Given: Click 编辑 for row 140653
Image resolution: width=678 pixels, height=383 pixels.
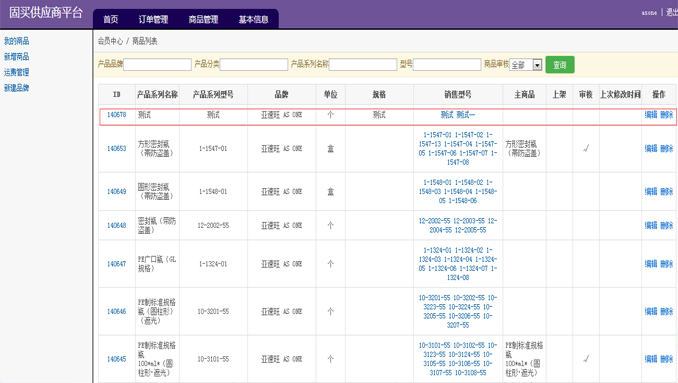Looking at the screenshot, I should [x=651, y=148].
